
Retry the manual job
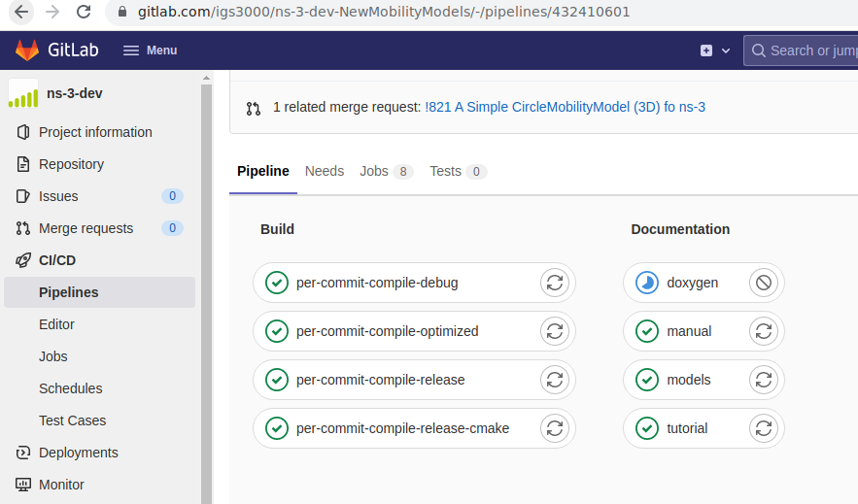click(764, 331)
